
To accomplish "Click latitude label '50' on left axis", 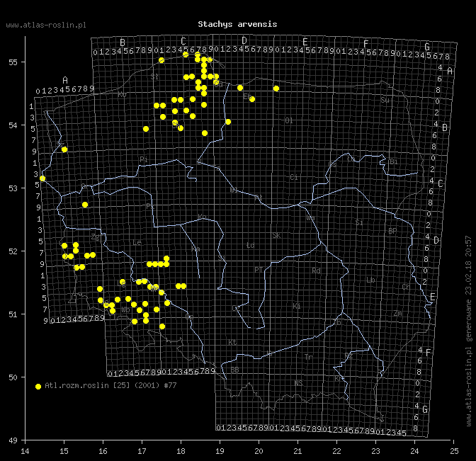I will [13, 377].
